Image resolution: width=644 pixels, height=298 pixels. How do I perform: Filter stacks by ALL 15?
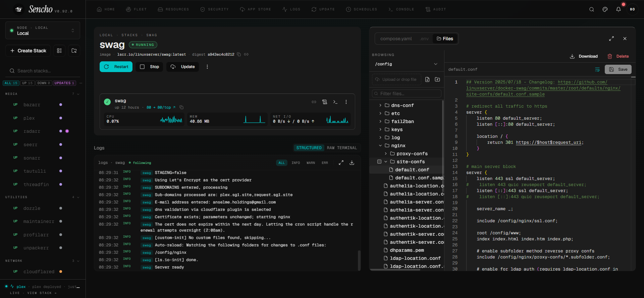click(11, 83)
